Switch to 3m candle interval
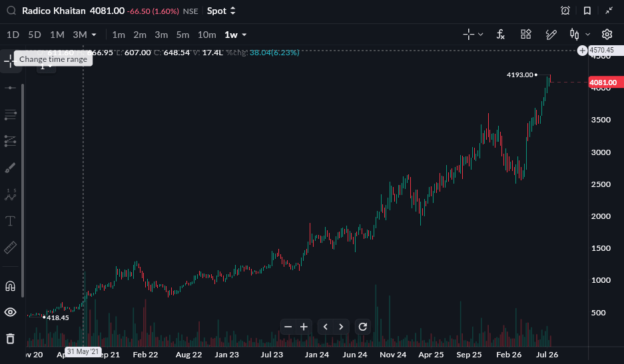The width and height of the screenshot is (624, 364). point(161,35)
